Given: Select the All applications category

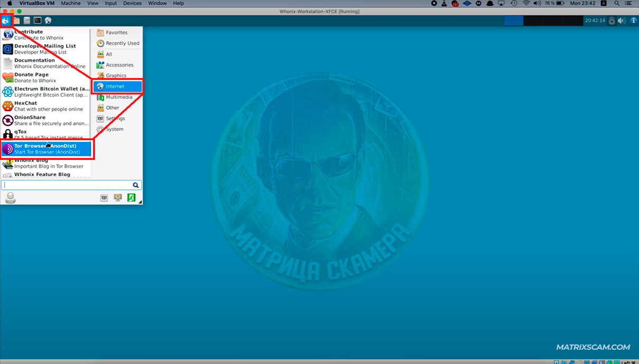Looking at the screenshot, I should click(x=118, y=54).
